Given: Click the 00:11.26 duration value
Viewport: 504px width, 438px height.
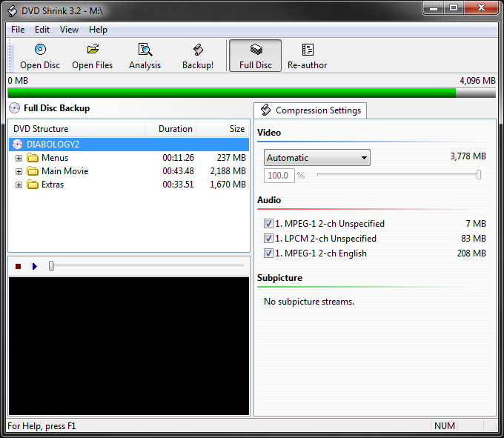Looking at the screenshot, I should (x=178, y=158).
